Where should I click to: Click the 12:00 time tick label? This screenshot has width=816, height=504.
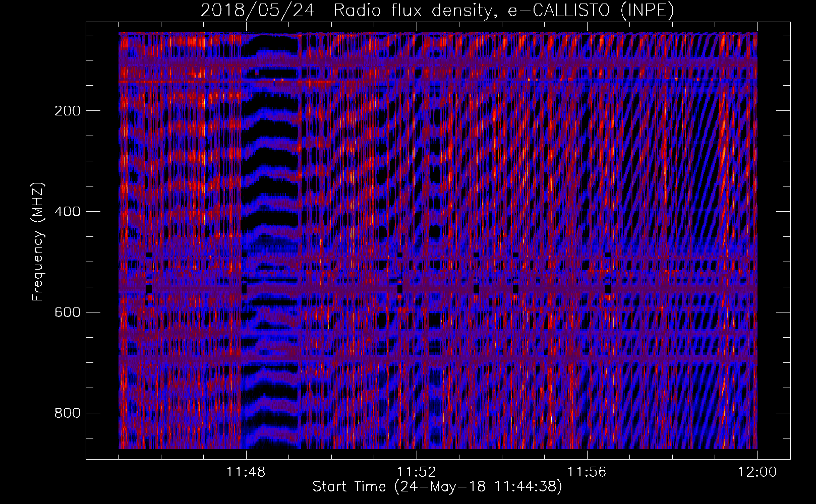(x=757, y=472)
